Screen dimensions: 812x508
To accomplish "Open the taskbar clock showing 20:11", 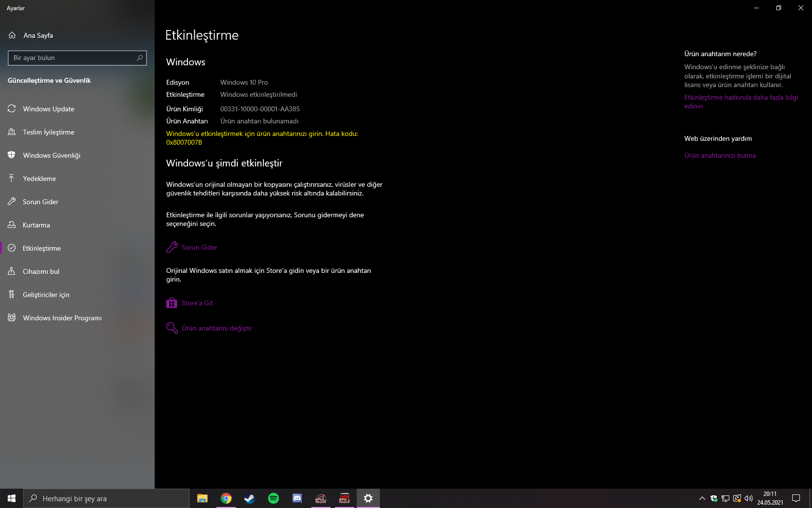I will [770, 498].
